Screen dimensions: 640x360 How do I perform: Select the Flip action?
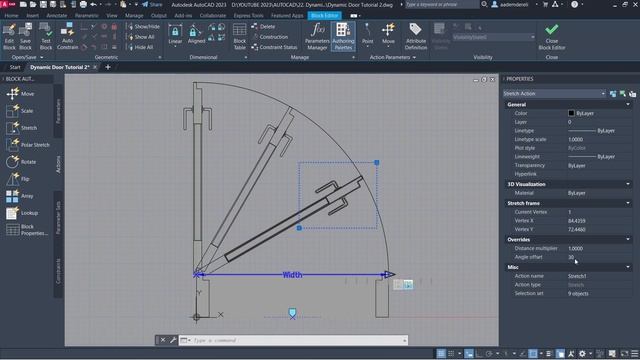pyautogui.click(x=18, y=179)
